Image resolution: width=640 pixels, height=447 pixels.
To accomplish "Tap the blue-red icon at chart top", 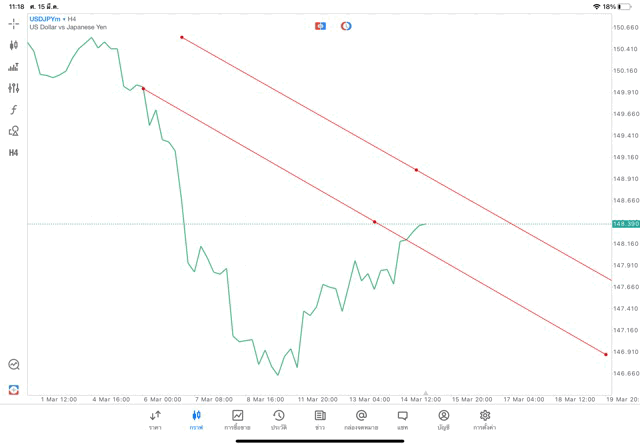I will click(x=321, y=26).
